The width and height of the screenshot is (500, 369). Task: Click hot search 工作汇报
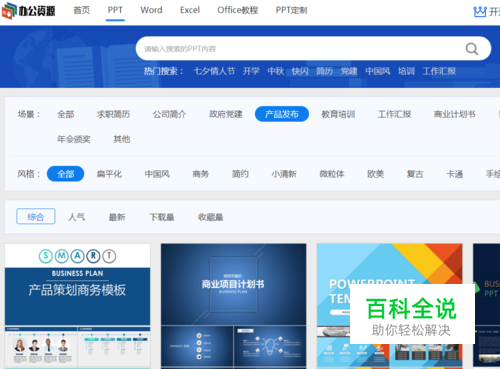439,71
